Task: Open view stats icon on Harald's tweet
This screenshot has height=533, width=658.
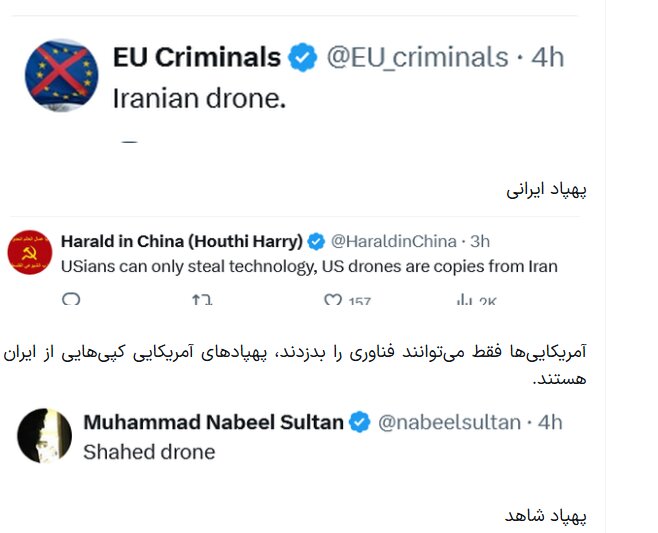Action: coord(464,298)
